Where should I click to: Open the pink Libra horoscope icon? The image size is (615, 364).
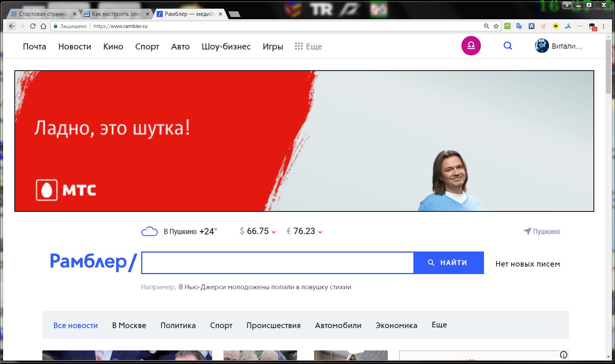point(471,46)
